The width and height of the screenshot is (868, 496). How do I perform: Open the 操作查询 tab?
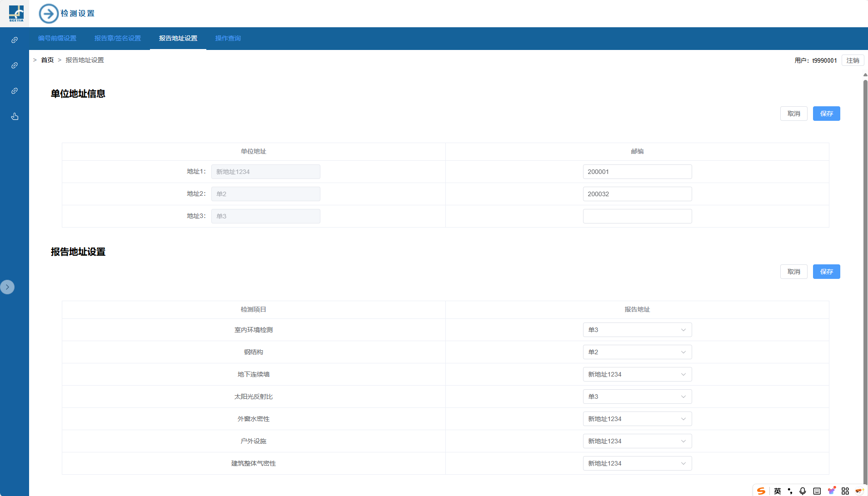(x=228, y=38)
